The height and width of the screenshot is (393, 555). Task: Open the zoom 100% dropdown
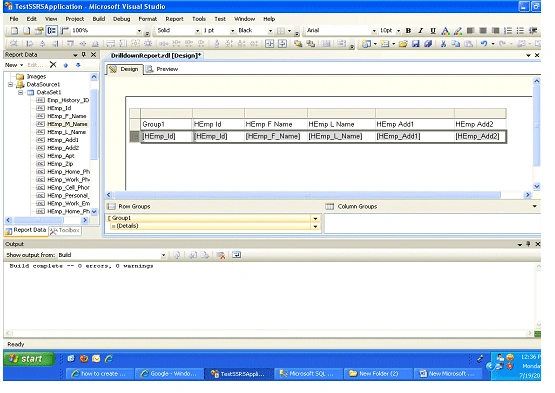[139, 31]
